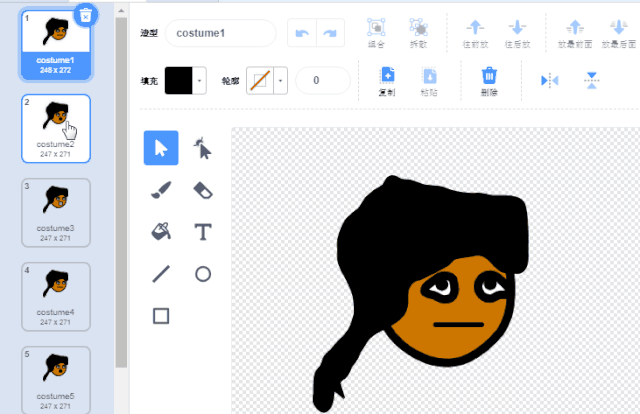Click the undo arrow button
This screenshot has height=414, width=640.
click(x=301, y=34)
